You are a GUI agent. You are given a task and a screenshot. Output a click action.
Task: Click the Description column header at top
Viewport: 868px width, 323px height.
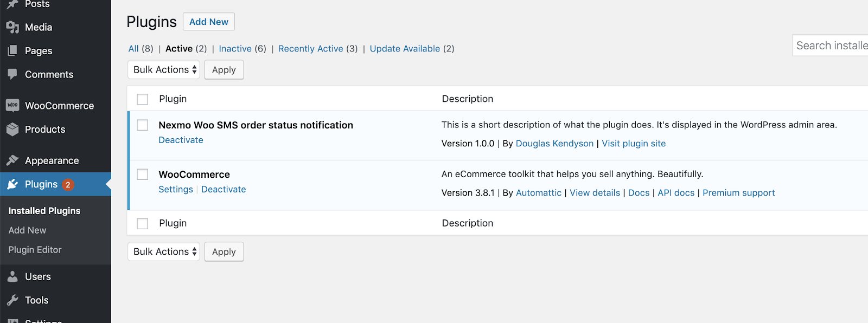point(468,99)
